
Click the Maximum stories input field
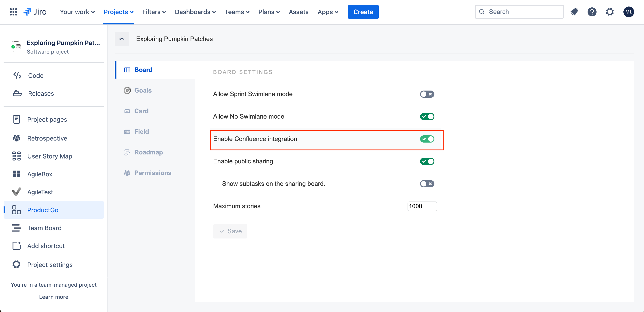(x=422, y=206)
